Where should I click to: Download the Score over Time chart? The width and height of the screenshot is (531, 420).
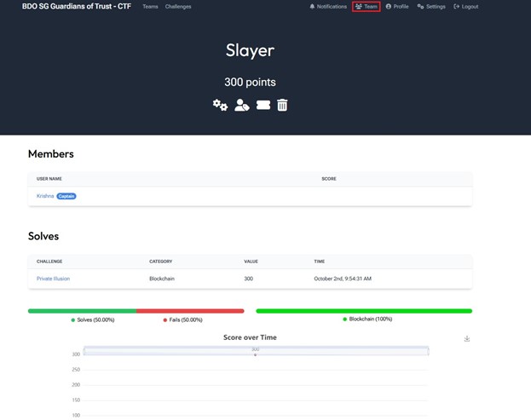(467, 338)
